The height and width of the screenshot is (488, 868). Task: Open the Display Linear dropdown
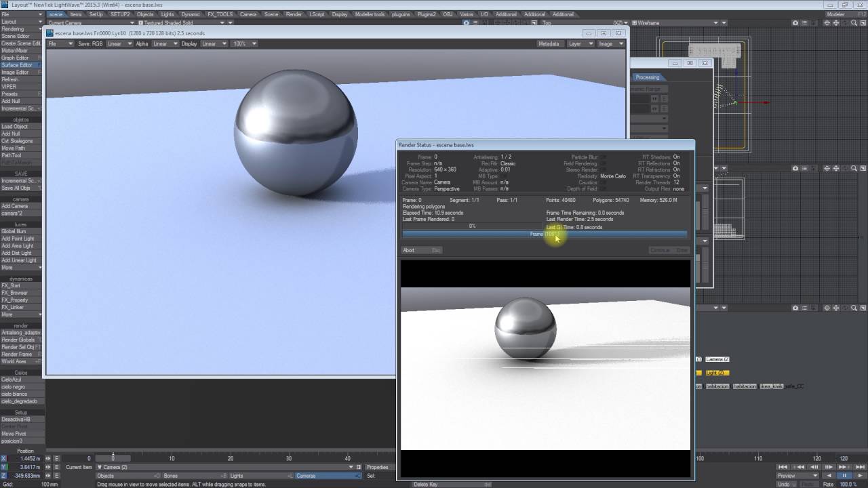click(x=214, y=44)
